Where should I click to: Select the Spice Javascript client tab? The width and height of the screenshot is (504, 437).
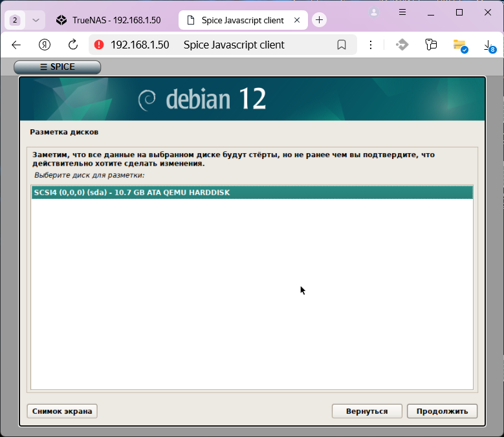243,20
